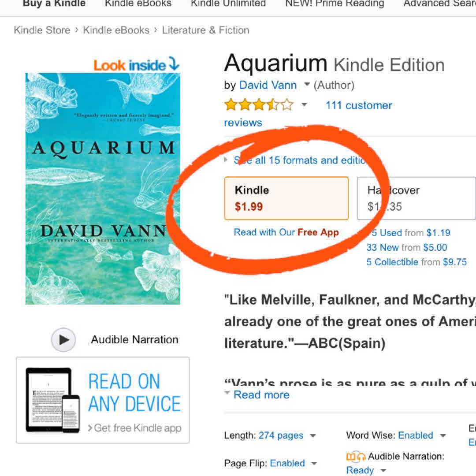This screenshot has height=476, width=476.
Task: Click the Look inside arrow icon
Action: (x=174, y=65)
